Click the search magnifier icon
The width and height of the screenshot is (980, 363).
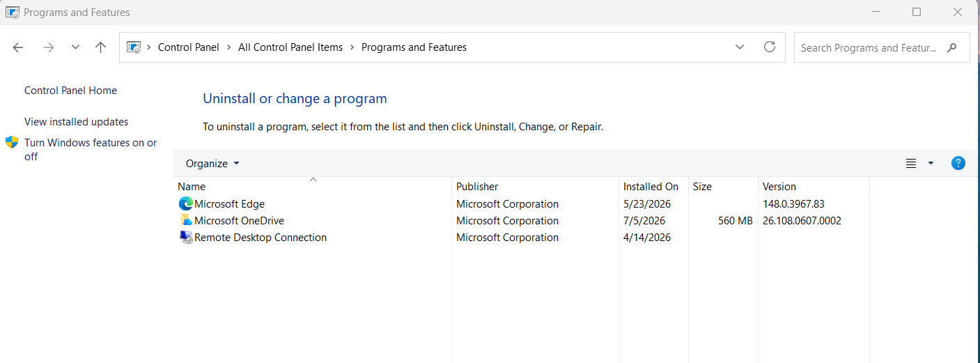[952, 48]
